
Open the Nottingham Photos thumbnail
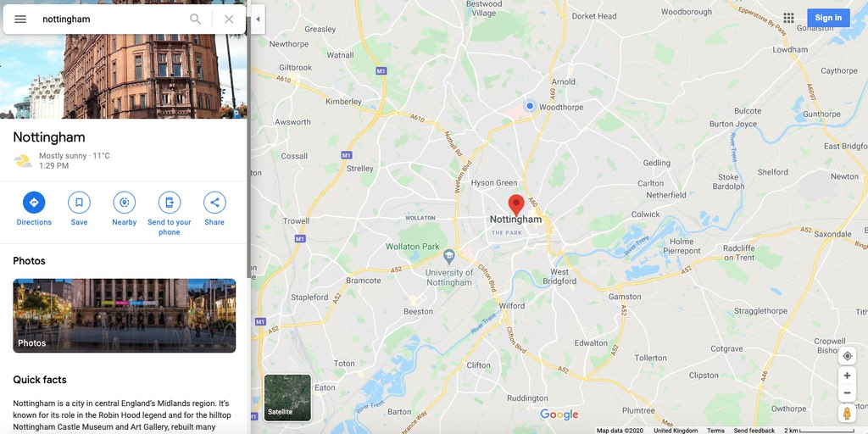pyautogui.click(x=125, y=315)
